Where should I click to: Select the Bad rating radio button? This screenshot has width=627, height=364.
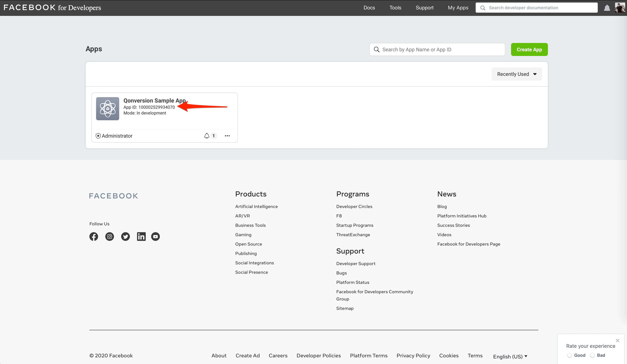tap(592, 355)
